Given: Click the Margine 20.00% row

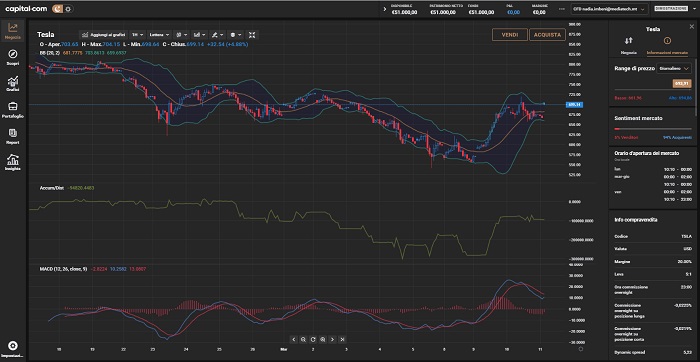Looking at the screenshot, I should (x=653, y=262).
